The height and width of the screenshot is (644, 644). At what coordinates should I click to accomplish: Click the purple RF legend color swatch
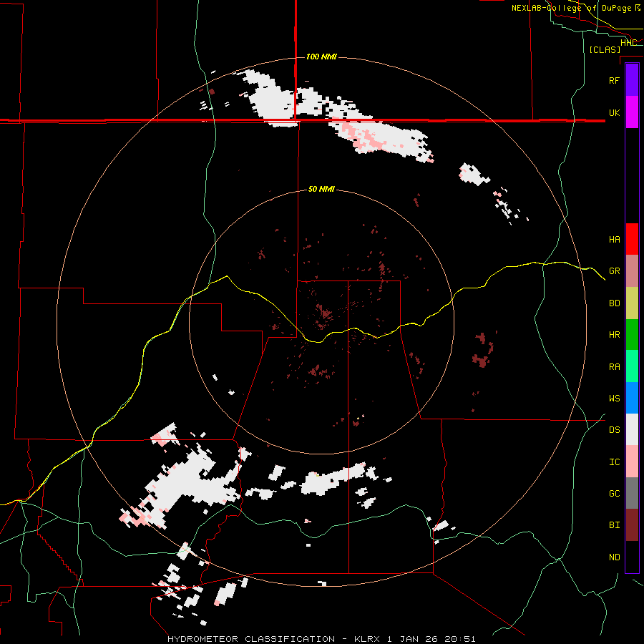coord(632,80)
